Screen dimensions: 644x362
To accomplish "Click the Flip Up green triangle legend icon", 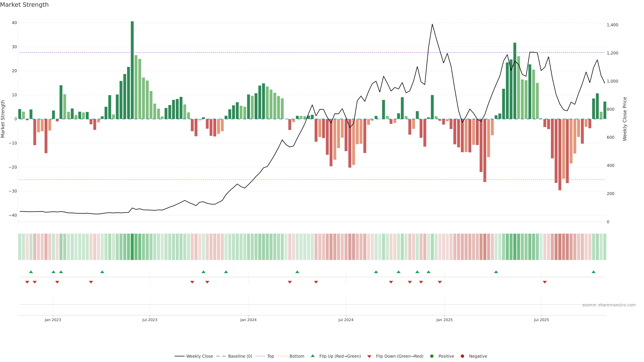I will point(312,356).
